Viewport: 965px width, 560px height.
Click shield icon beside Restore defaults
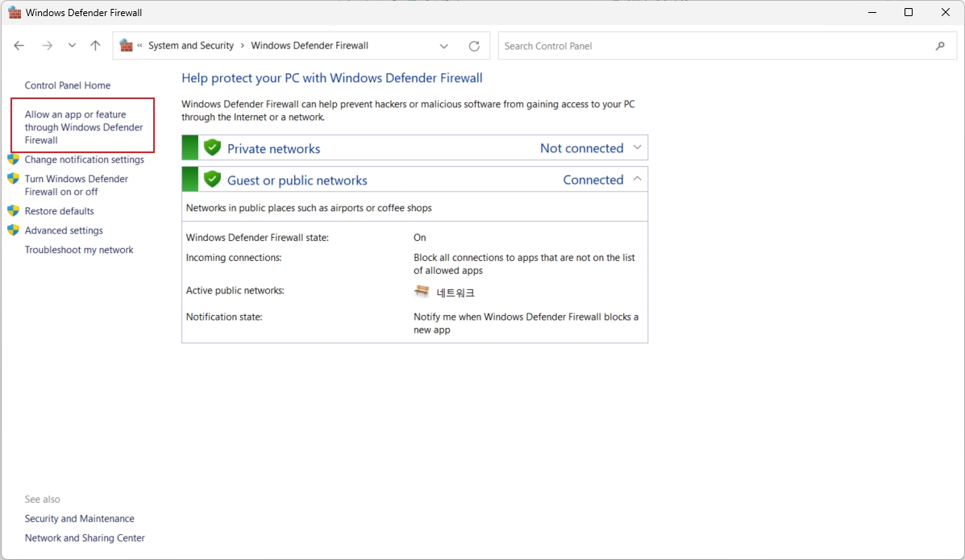pyautogui.click(x=14, y=211)
